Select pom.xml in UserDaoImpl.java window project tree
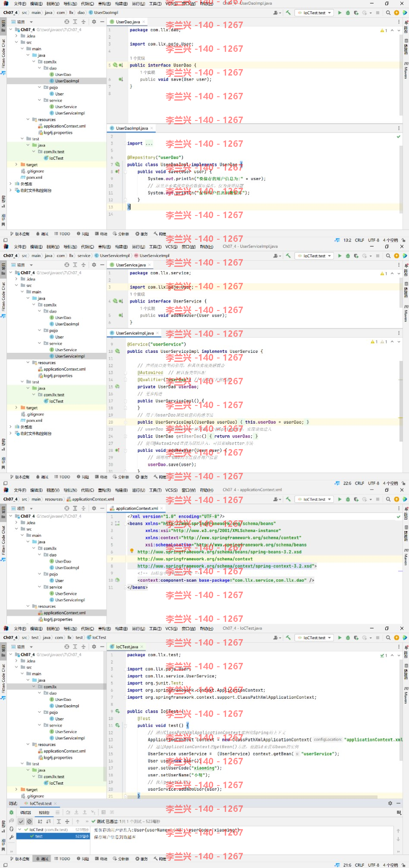Viewport: 409px width, 868px height. point(34,177)
